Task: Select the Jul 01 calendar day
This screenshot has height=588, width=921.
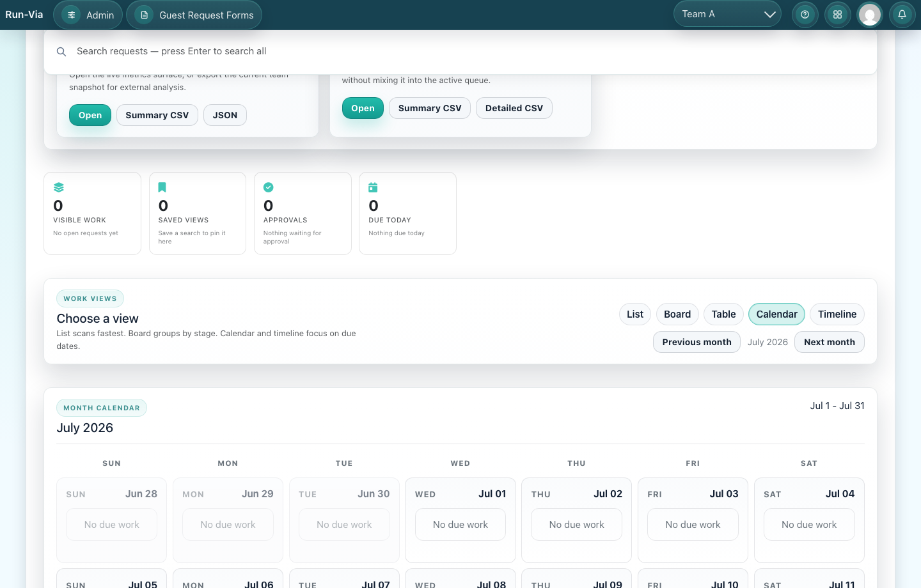Action: pyautogui.click(x=460, y=520)
